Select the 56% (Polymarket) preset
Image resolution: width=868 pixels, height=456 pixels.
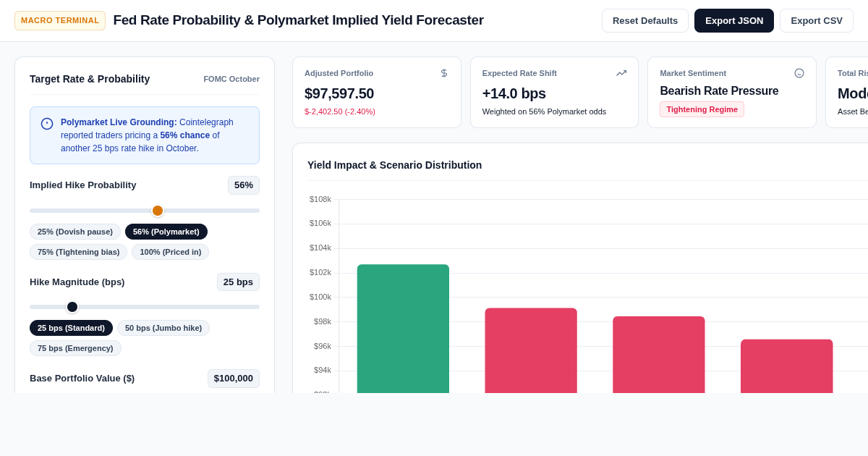pos(166,232)
